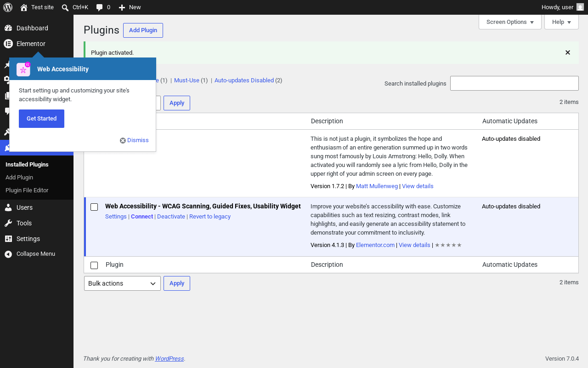Filter plugins by Must-Use
588x368 pixels.
(x=187, y=80)
